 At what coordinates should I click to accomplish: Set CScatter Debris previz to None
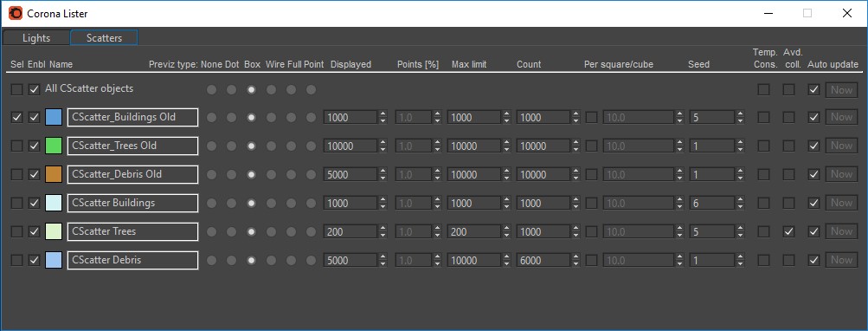click(211, 260)
